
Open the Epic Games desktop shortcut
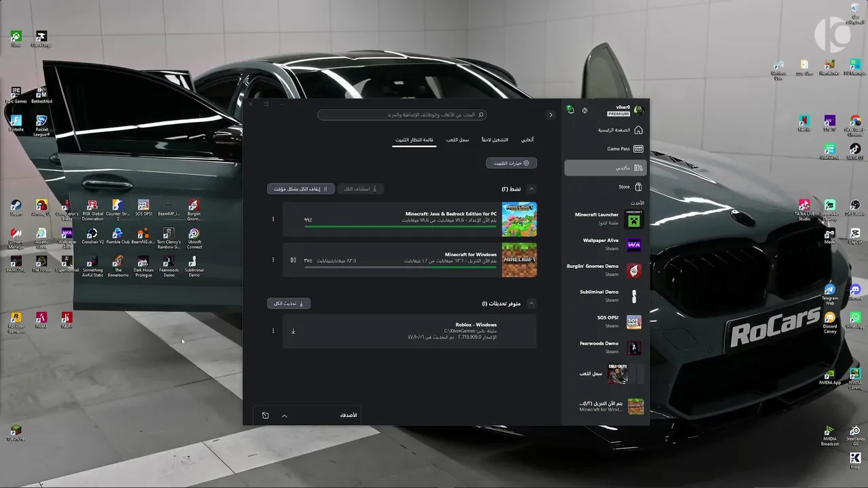[x=16, y=95]
